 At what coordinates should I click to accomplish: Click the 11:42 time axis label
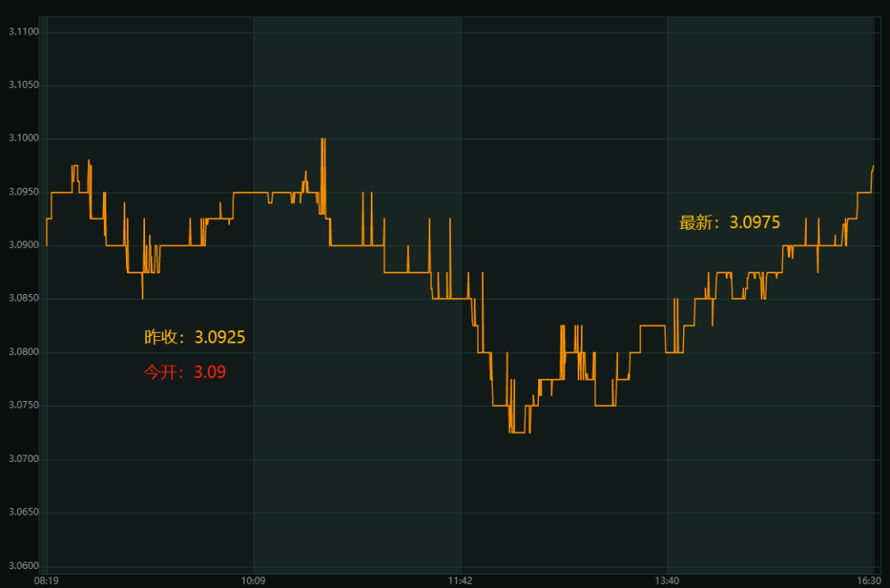(x=460, y=581)
